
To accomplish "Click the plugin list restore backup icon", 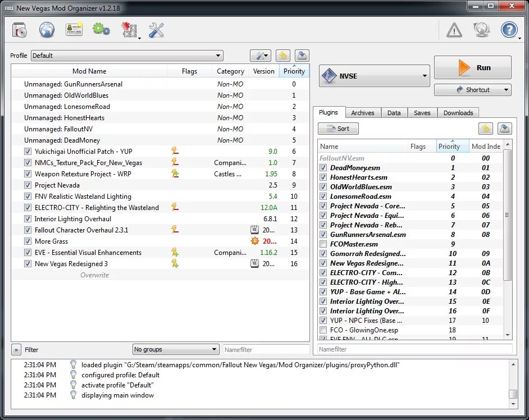I will (486, 129).
